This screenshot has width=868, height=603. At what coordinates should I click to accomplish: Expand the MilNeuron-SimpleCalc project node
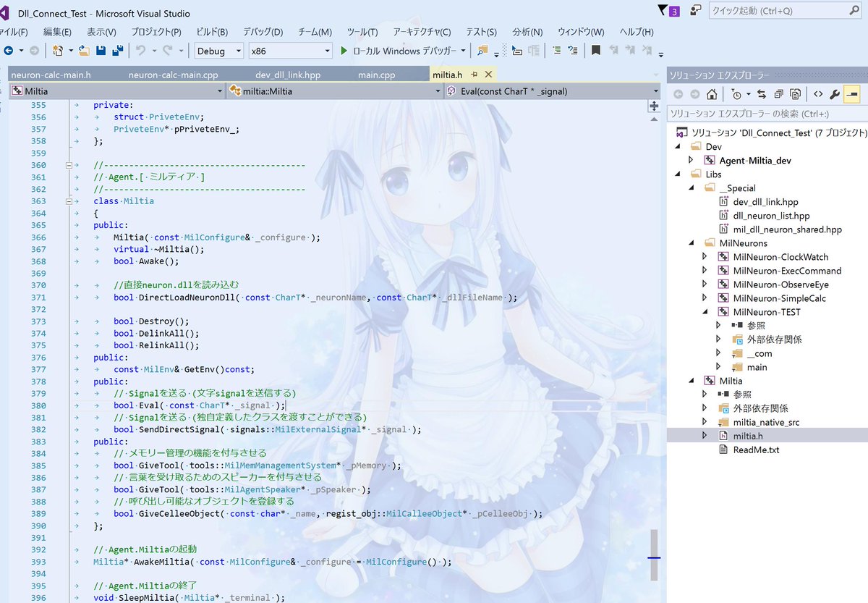pos(705,298)
